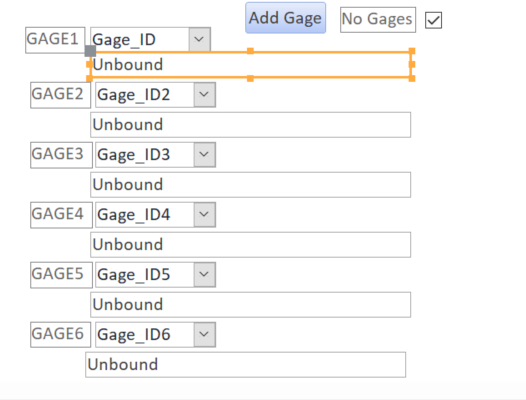Select the No Gages label
The height and width of the screenshot is (400, 526).
click(x=378, y=20)
